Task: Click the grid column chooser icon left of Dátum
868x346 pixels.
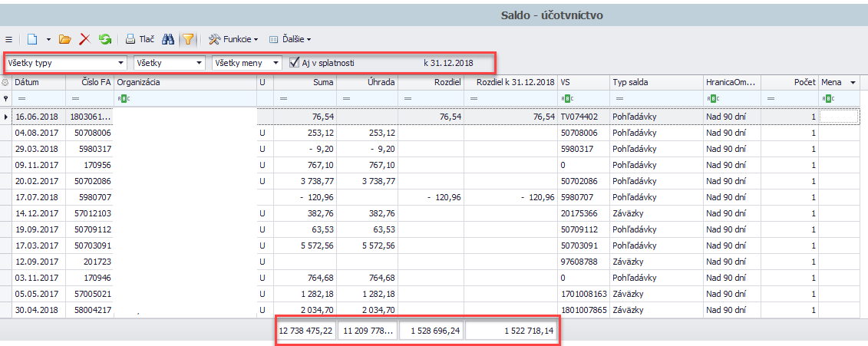Action: coord(7,82)
